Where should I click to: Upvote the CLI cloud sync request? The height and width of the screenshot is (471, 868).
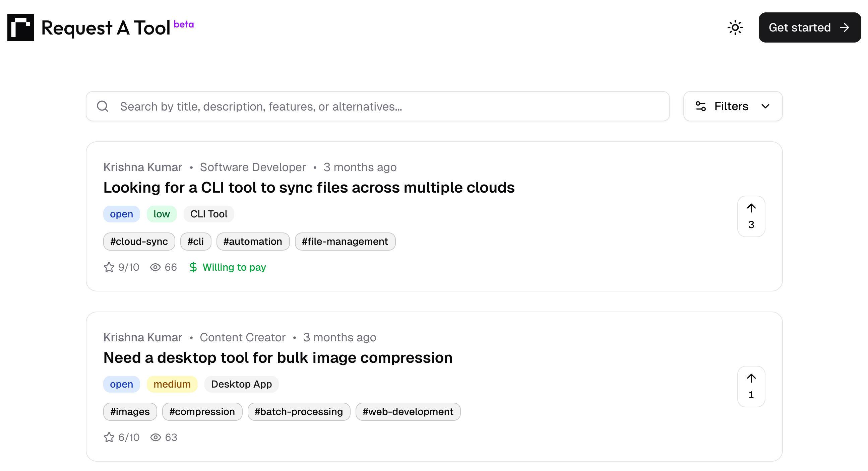click(751, 216)
